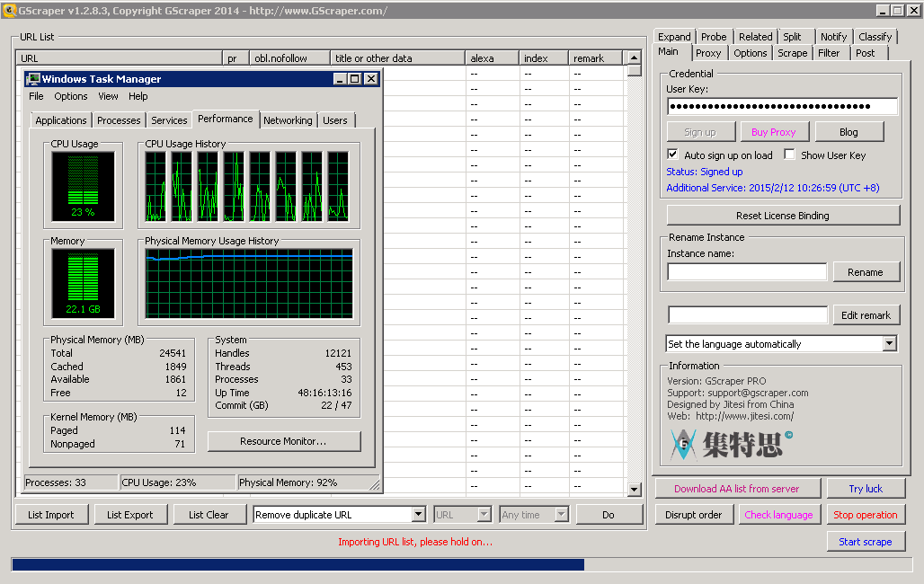The image size is (924, 584).
Task: Open the Related tab
Action: click(x=755, y=37)
